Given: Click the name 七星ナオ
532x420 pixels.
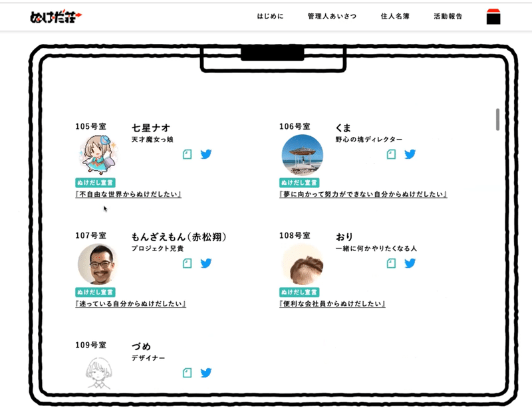Looking at the screenshot, I should (151, 128).
